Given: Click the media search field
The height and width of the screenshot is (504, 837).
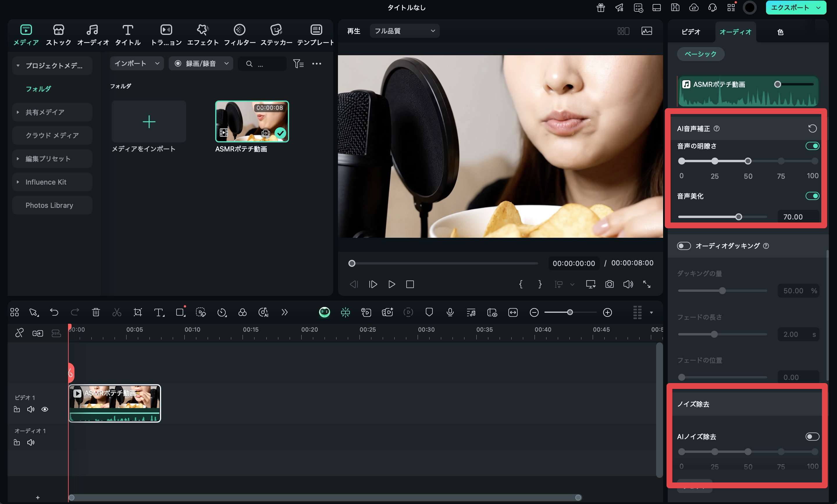Looking at the screenshot, I should (262, 63).
